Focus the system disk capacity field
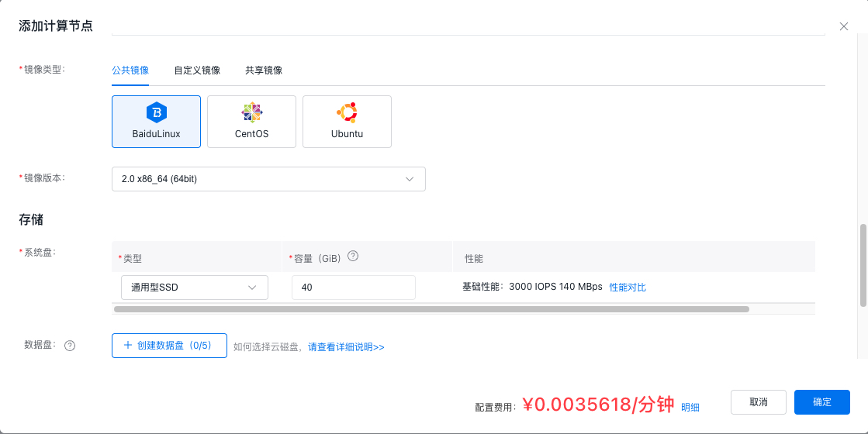 coord(353,288)
